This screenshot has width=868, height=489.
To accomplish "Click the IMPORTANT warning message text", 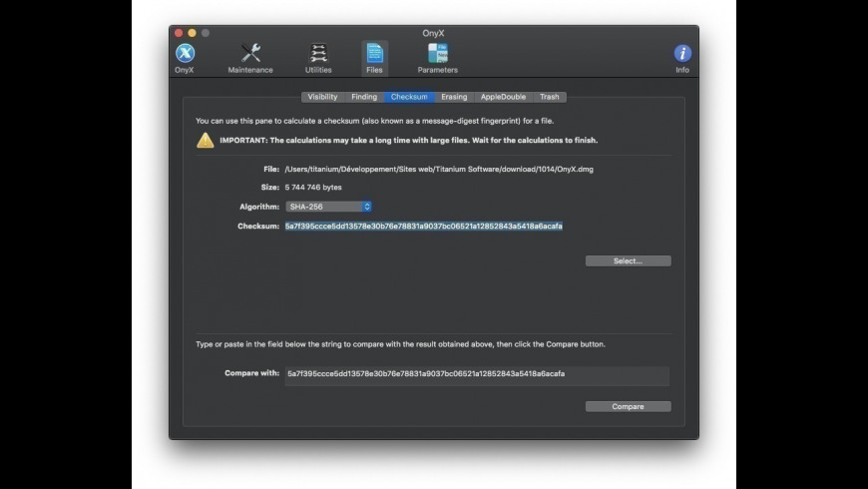I will [x=408, y=140].
